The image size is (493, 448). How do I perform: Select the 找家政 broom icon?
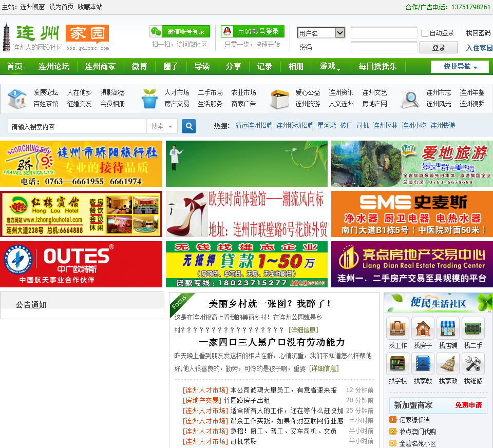(x=448, y=363)
